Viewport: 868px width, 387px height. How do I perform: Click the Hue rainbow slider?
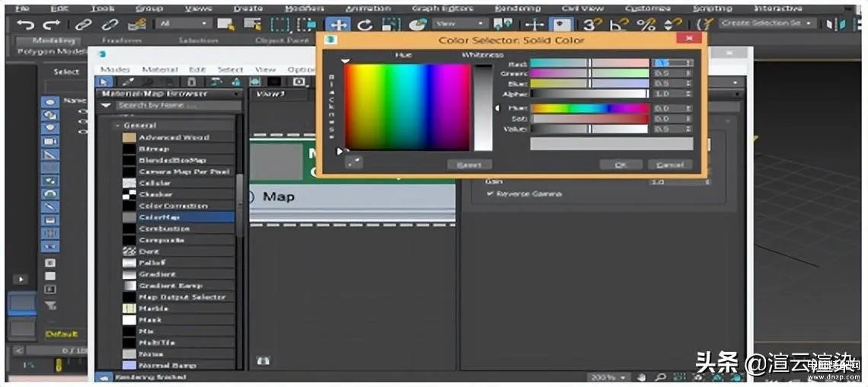pos(589,108)
